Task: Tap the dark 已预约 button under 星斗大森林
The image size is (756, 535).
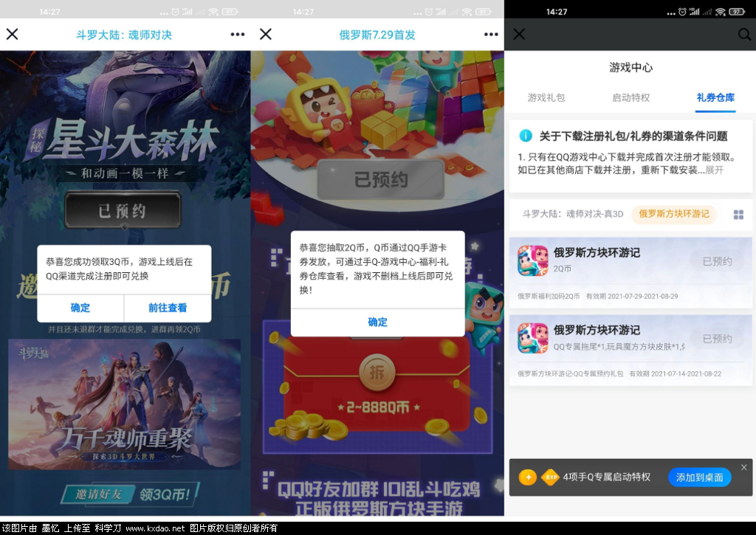Action: [x=123, y=210]
